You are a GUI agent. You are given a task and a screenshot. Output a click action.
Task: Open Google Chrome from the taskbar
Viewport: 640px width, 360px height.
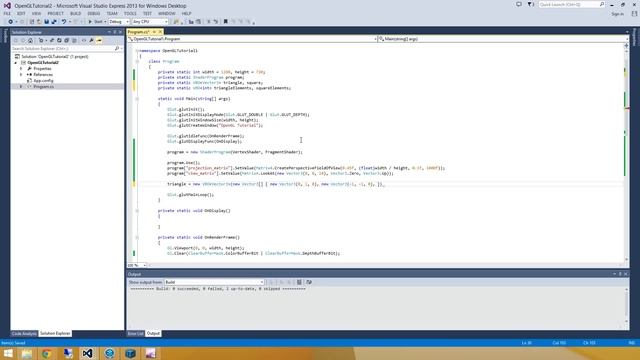46,353
